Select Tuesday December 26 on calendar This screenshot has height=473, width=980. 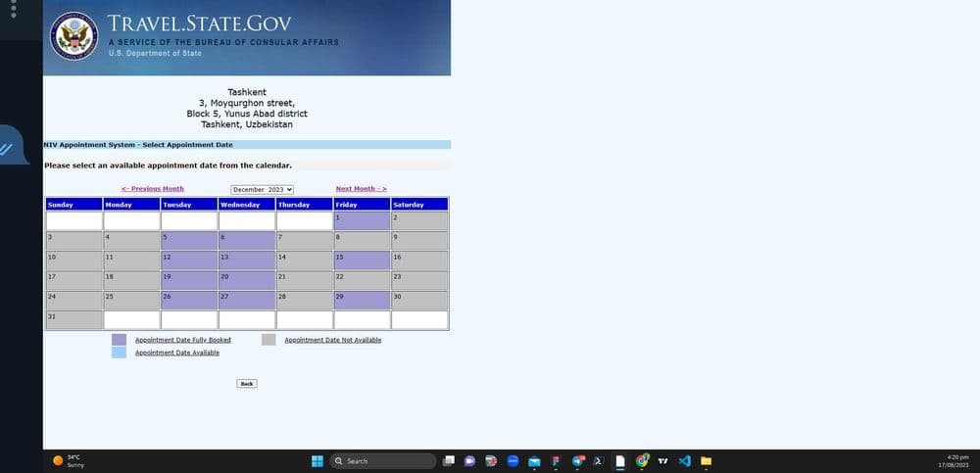click(189, 301)
